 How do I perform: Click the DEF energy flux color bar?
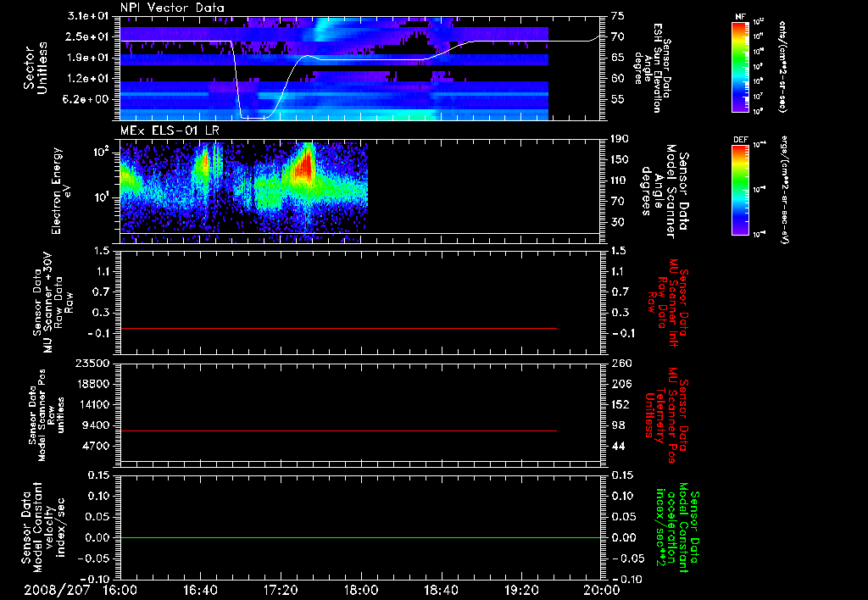point(741,190)
